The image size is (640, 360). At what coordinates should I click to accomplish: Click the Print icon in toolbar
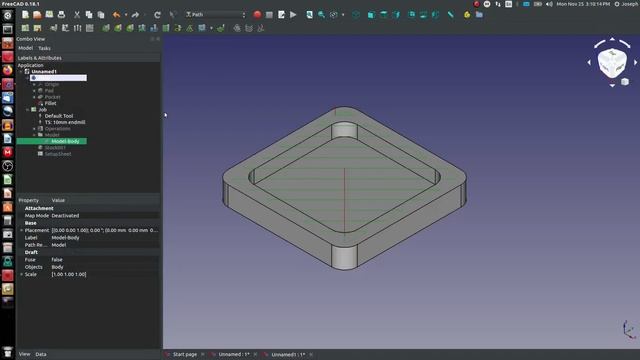(61, 15)
